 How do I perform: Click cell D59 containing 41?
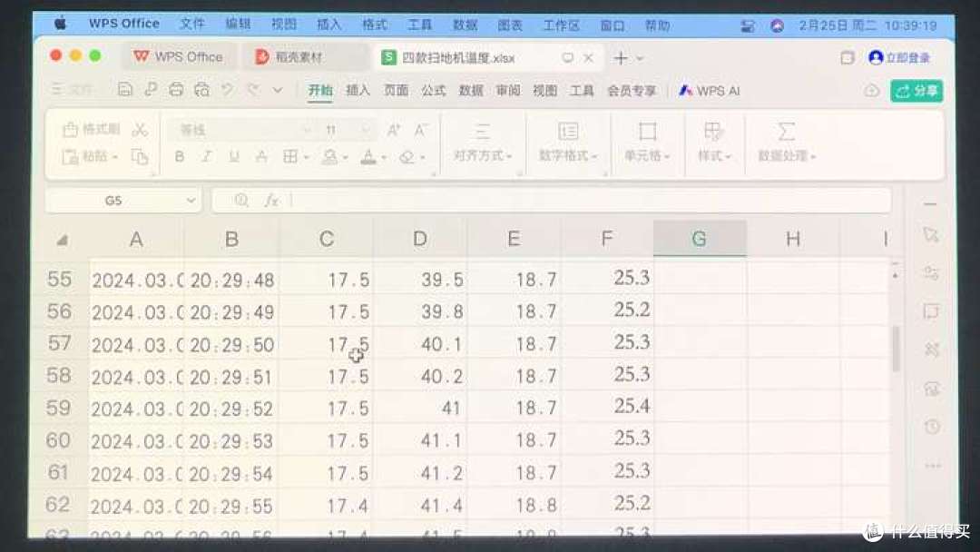(420, 409)
